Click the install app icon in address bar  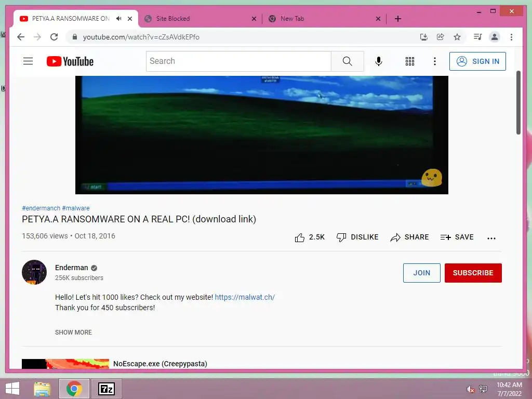point(424,37)
